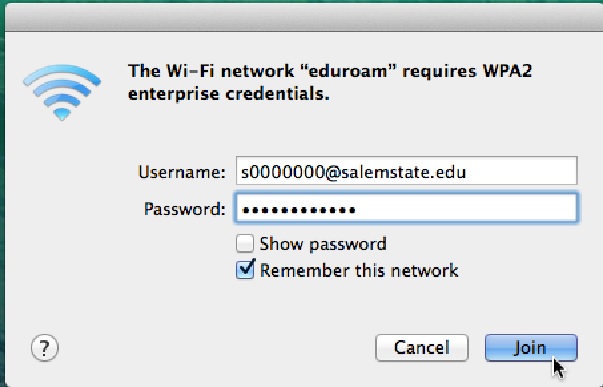The width and height of the screenshot is (603, 387).
Task: Click the "Password:" field label
Action: tap(185, 209)
